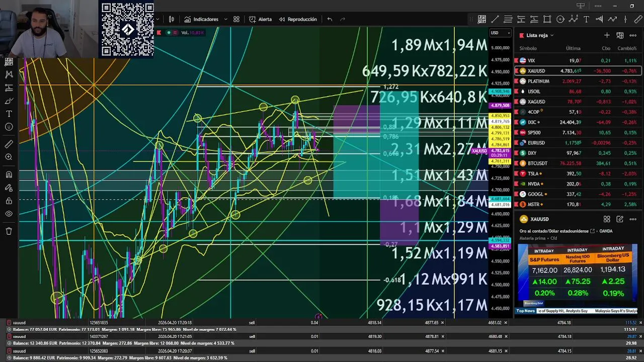Undo the last chart action
This screenshot has height=362, width=644.
(330, 19)
